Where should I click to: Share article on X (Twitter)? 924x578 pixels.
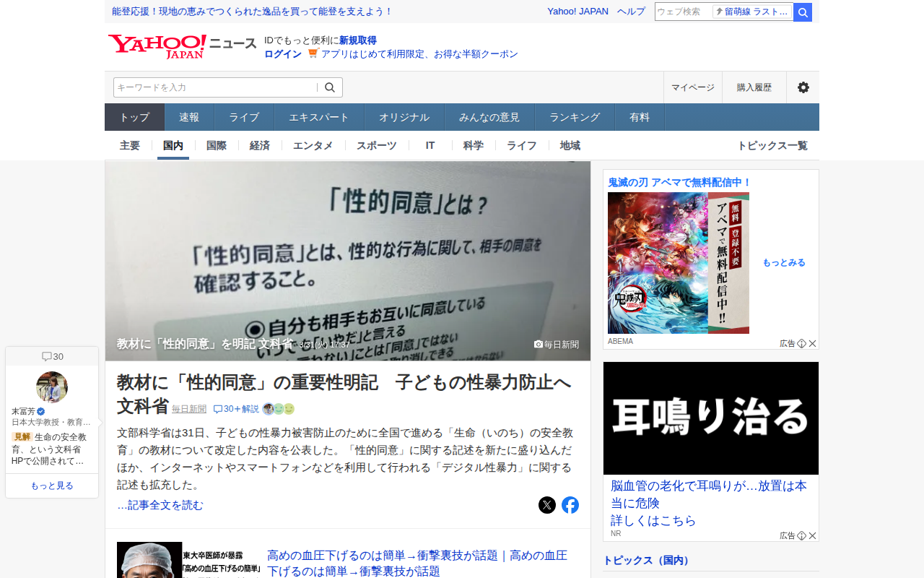[x=547, y=505]
